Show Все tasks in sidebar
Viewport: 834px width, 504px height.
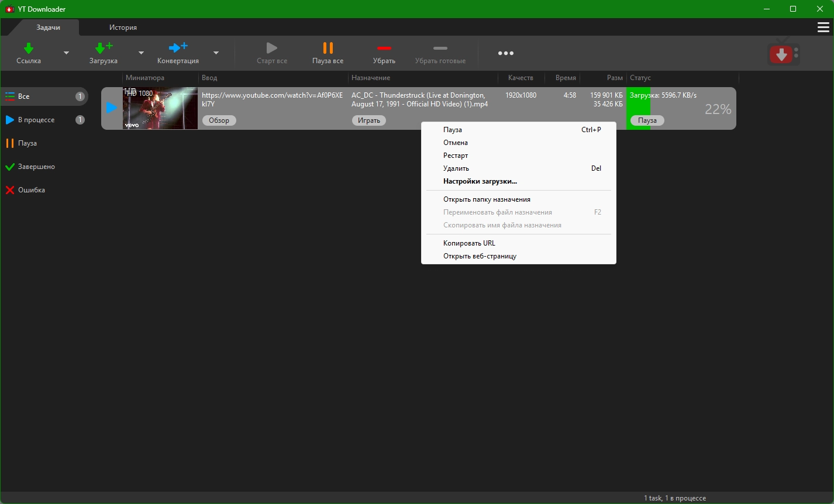[x=44, y=96]
